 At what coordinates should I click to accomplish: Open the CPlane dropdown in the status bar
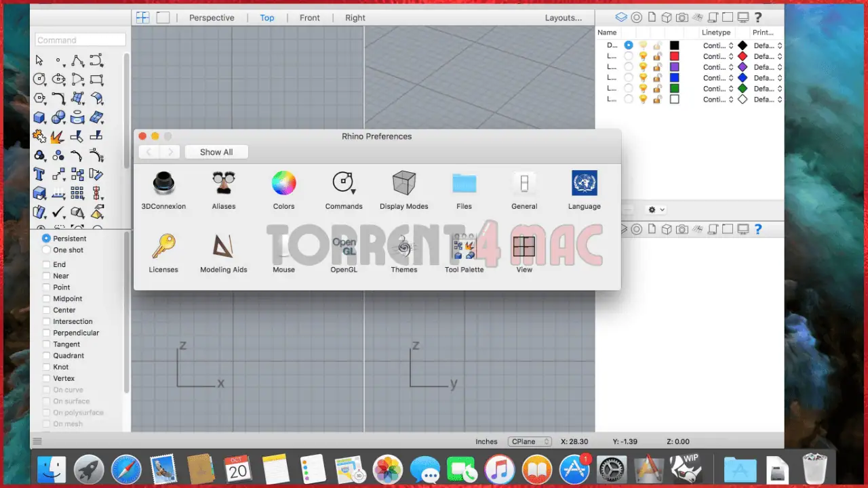[530, 441]
